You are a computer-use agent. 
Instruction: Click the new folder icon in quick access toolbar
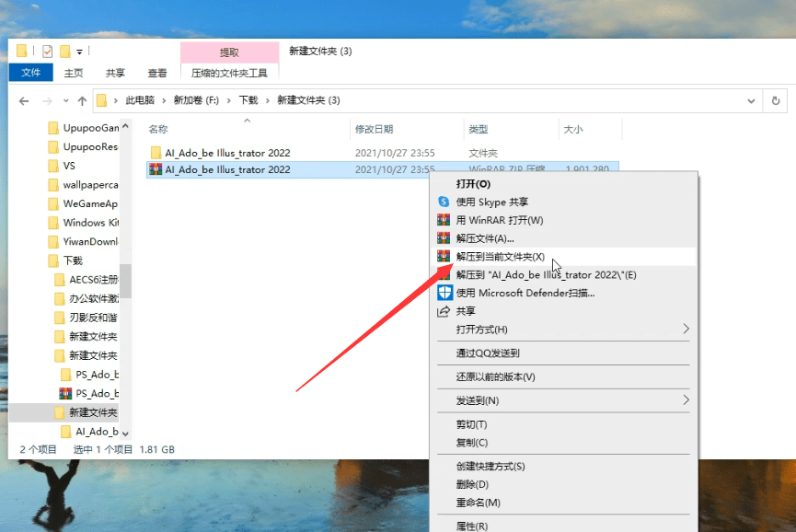[x=65, y=52]
